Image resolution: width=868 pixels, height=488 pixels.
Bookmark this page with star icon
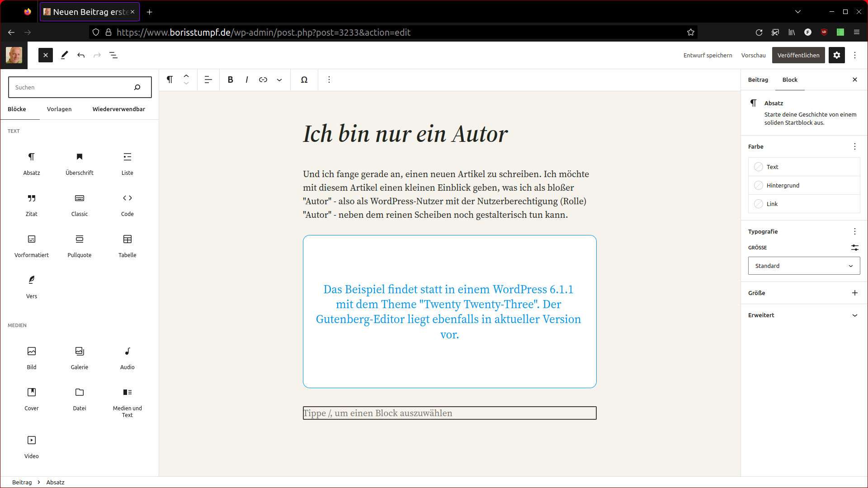691,32
